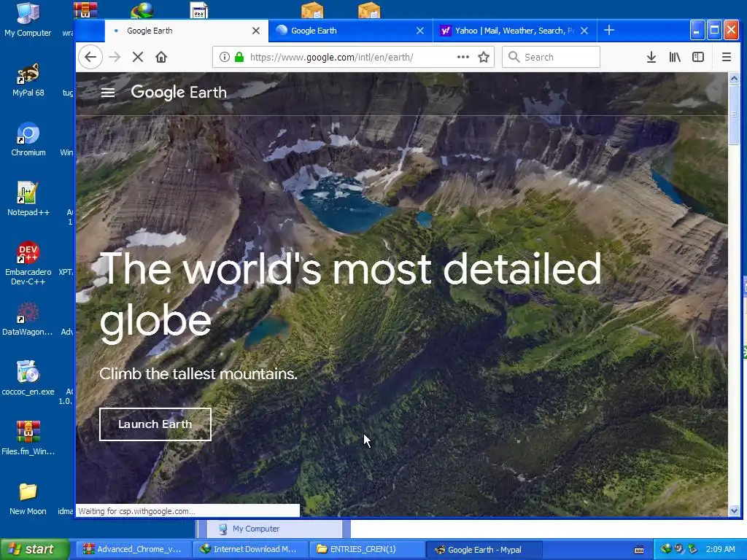This screenshot has height=560, width=747.
Task: Show site information via the info icon
Action: 224,57
